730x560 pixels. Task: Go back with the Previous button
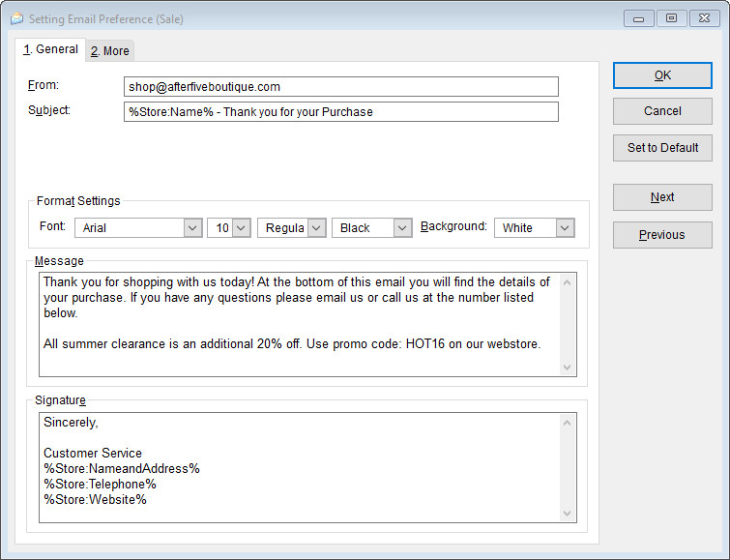[662, 235]
